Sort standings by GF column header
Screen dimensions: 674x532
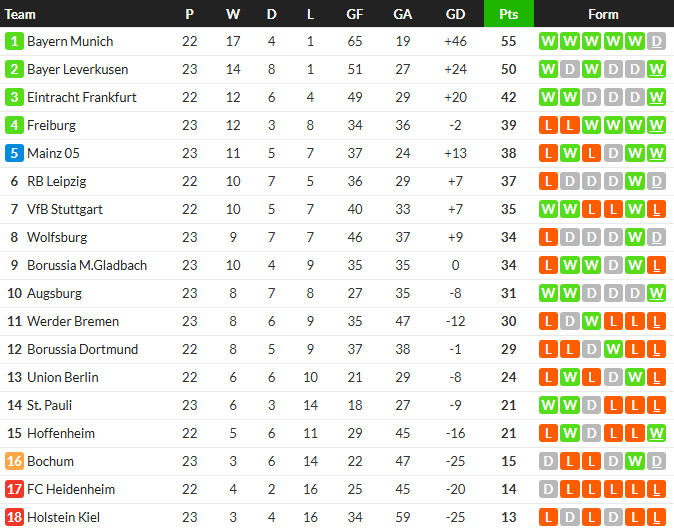coord(355,14)
